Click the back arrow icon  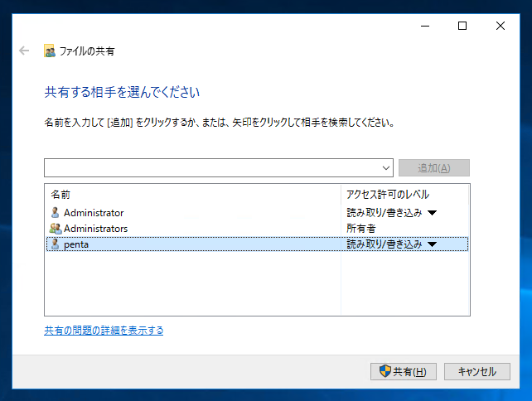24,51
